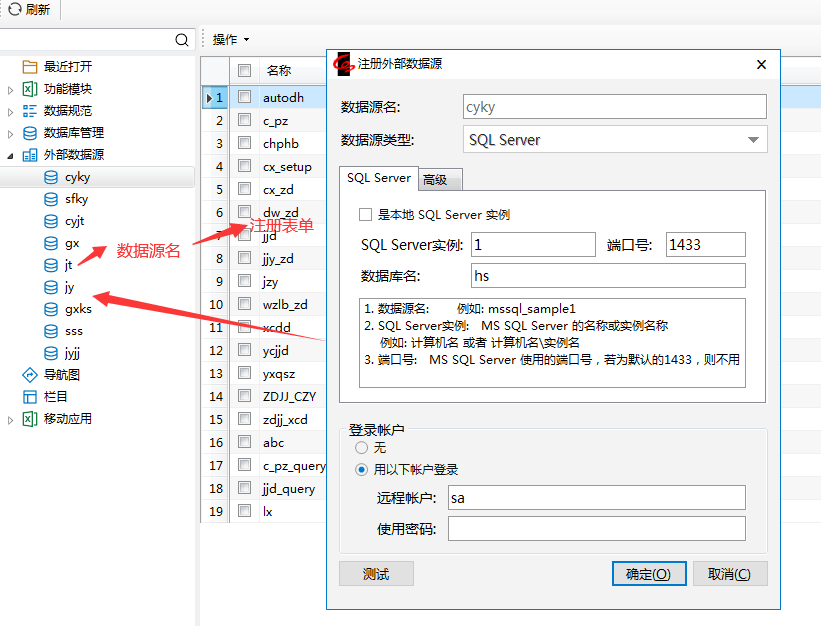
Task: Click the 数据规范 icon
Action: (x=30, y=111)
